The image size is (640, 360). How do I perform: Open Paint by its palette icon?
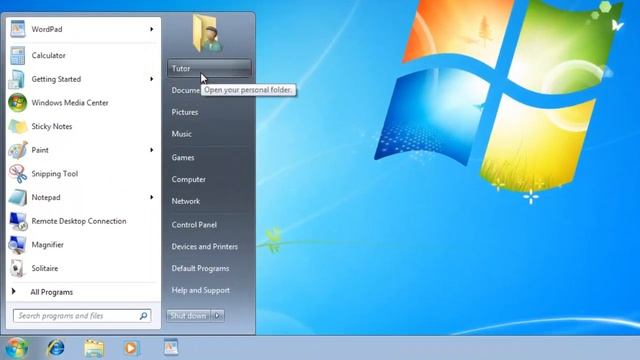pyautogui.click(x=18, y=150)
